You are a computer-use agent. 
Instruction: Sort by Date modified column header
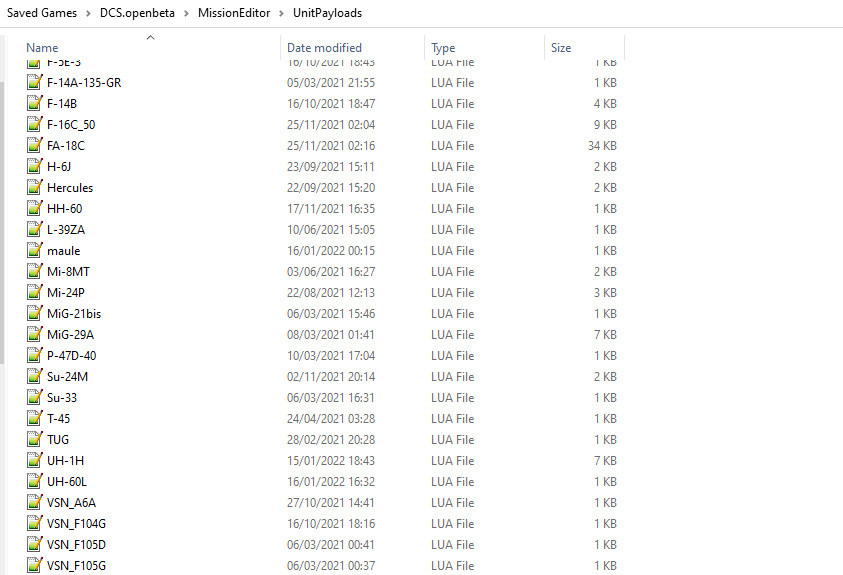324,48
